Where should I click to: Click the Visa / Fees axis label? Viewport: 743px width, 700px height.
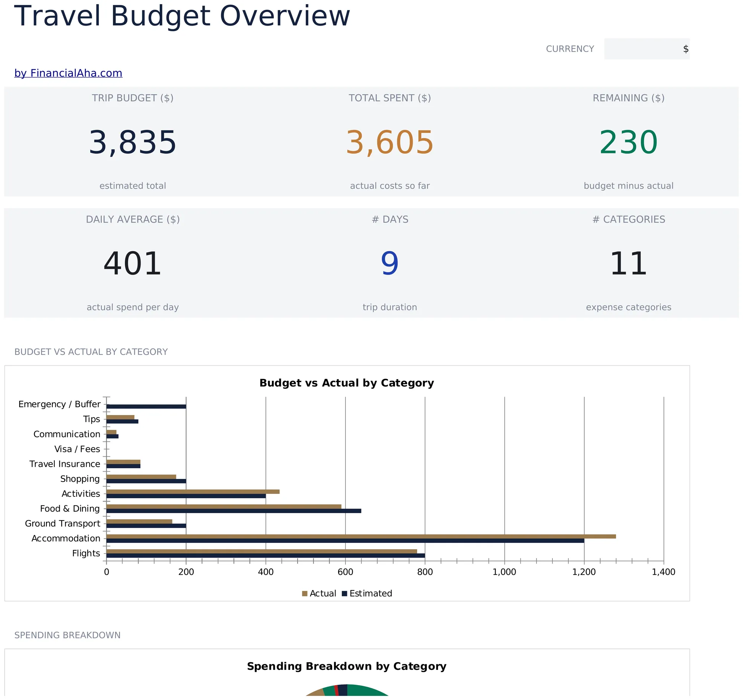77,450
